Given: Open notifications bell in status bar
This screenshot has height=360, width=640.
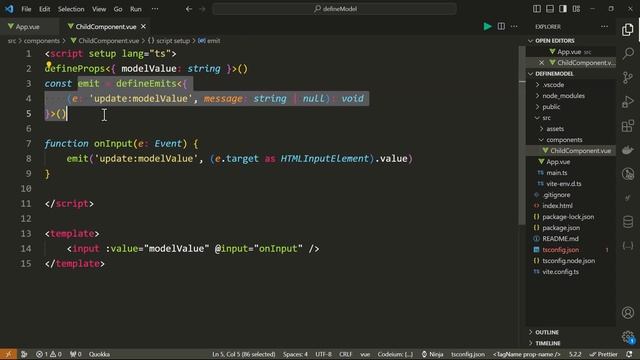Looking at the screenshot, I should point(629,354).
